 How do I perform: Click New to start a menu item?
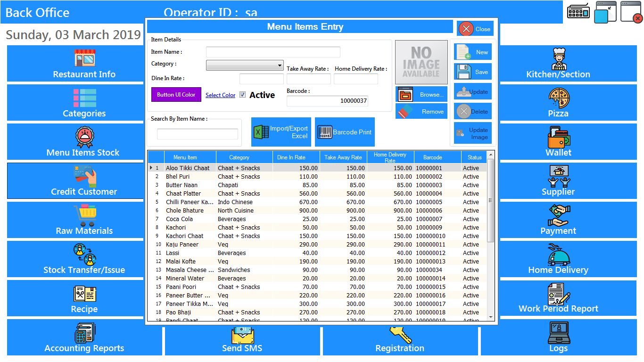coord(473,52)
